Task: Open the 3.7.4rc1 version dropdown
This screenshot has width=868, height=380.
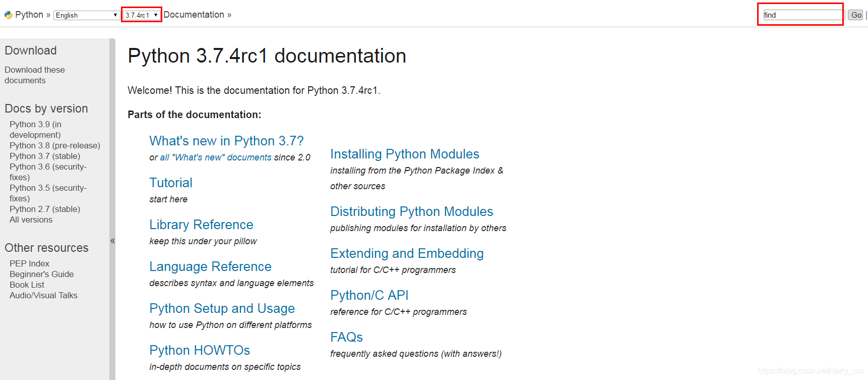Action: click(142, 15)
